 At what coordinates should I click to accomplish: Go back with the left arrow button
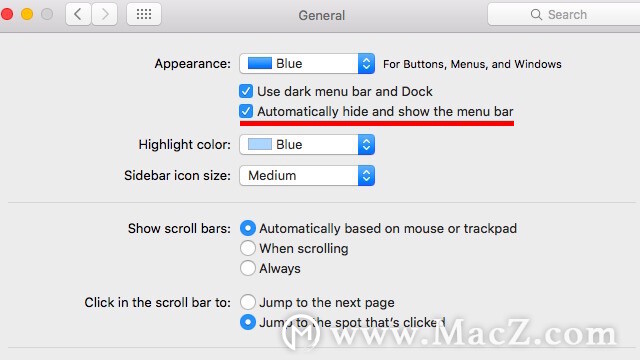coord(78,14)
